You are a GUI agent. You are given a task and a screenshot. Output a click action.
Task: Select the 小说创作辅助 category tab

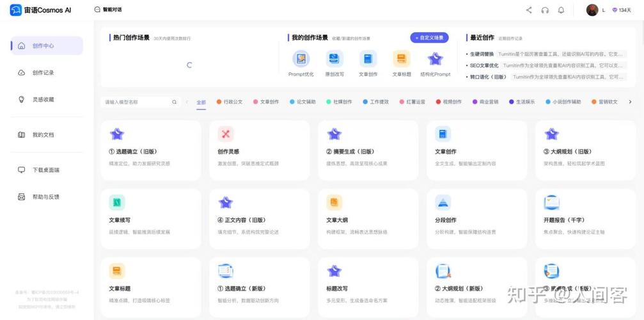[563, 102]
